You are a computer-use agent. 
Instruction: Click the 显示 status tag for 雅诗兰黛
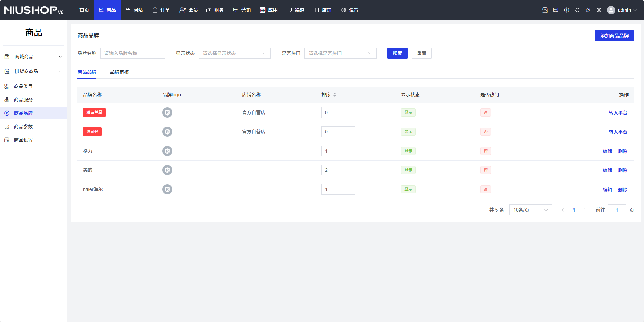tap(408, 112)
